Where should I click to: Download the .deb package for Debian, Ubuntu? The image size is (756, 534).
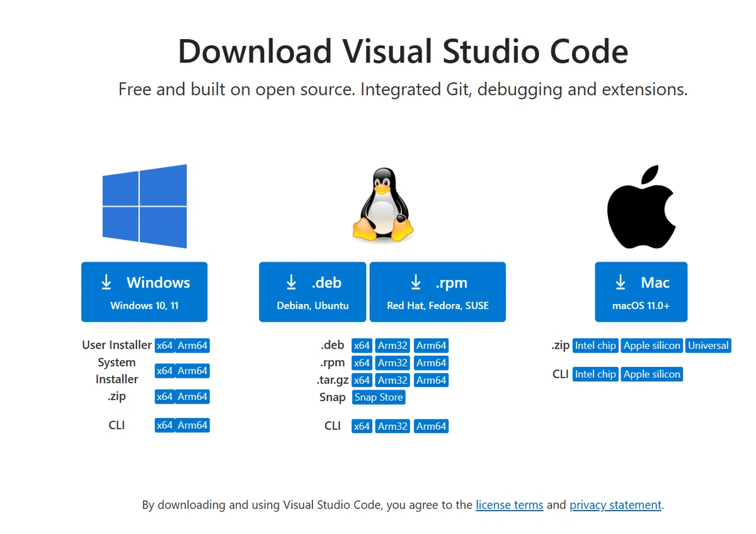coord(312,292)
